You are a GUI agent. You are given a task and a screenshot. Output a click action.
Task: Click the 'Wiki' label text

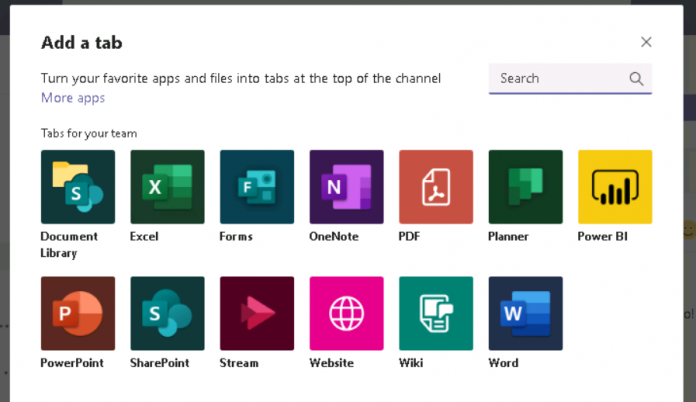[x=411, y=363]
